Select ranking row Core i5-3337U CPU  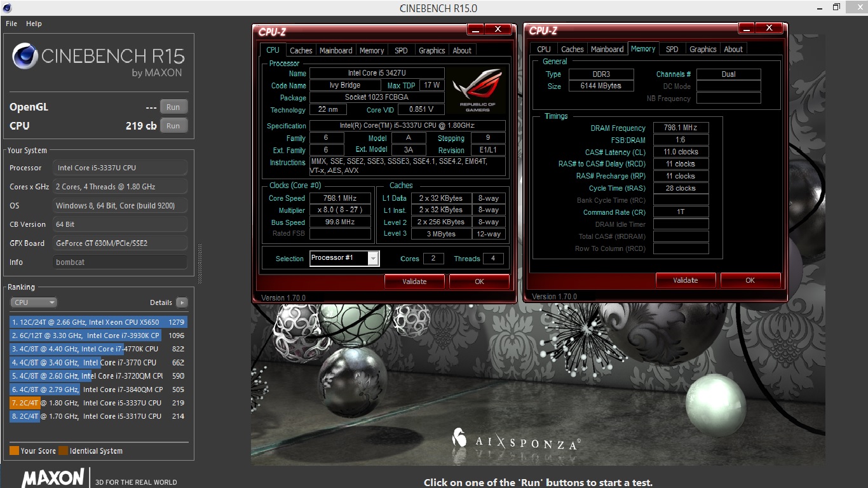click(98, 403)
